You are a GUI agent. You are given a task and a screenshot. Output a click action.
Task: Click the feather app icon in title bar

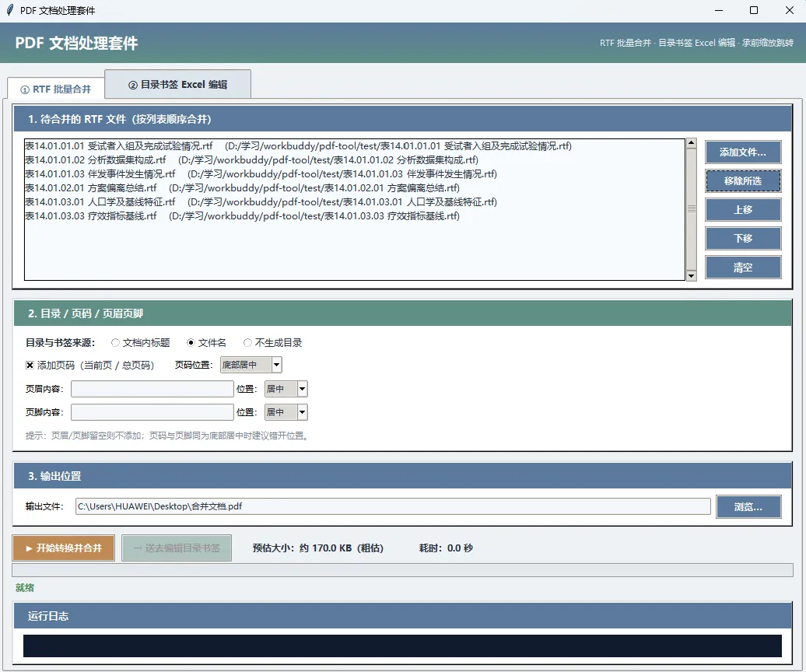10,10
